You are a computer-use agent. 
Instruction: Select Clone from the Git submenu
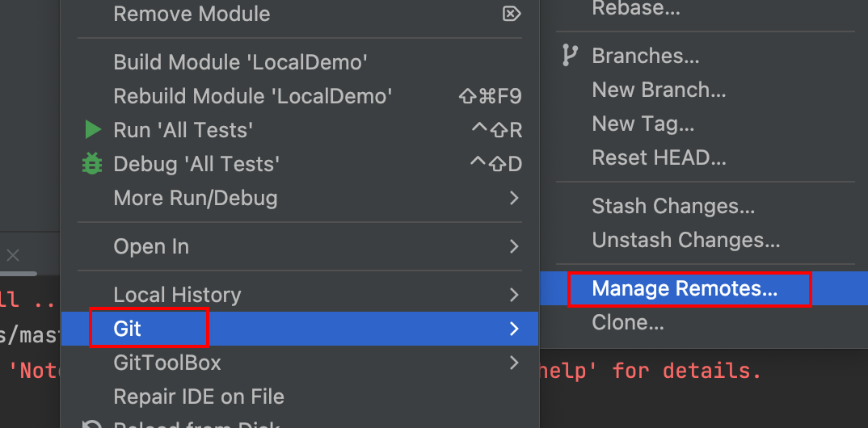(628, 323)
